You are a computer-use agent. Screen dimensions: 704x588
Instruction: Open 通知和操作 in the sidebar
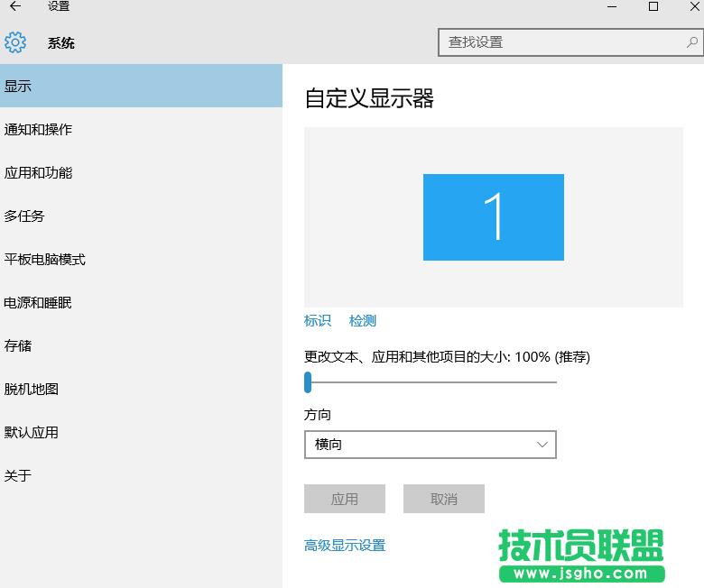point(38,130)
